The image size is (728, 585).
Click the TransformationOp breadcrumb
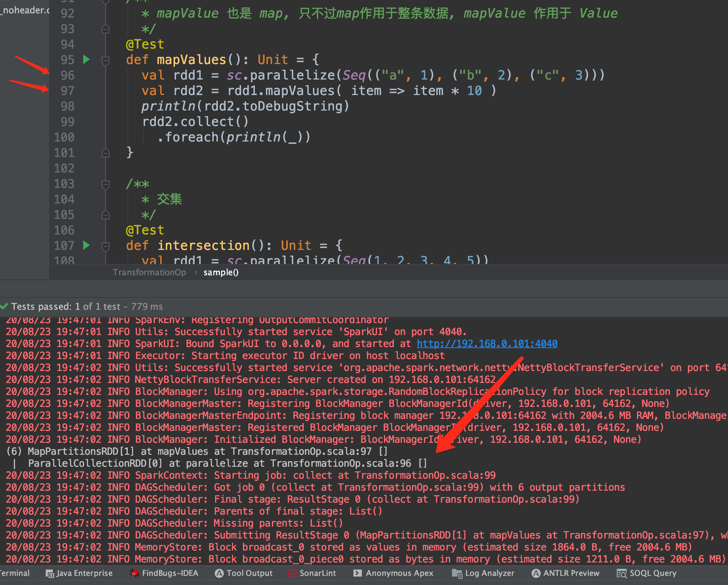click(x=149, y=272)
